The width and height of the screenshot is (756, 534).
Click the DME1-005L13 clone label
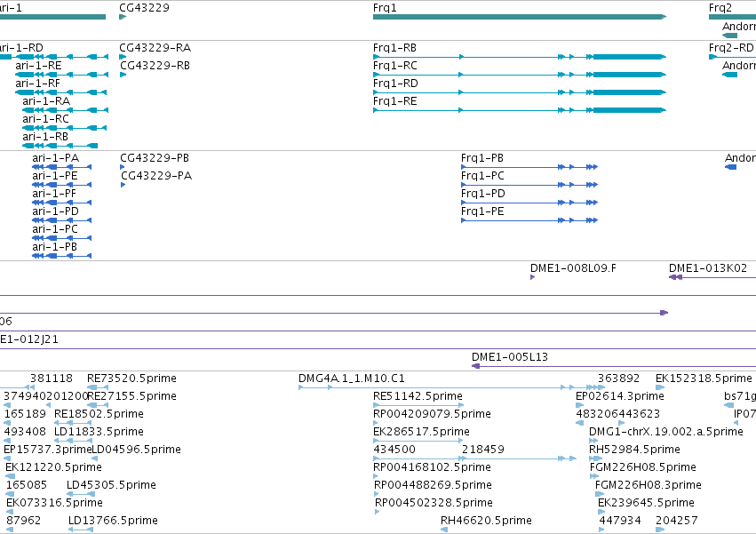point(510,357)
